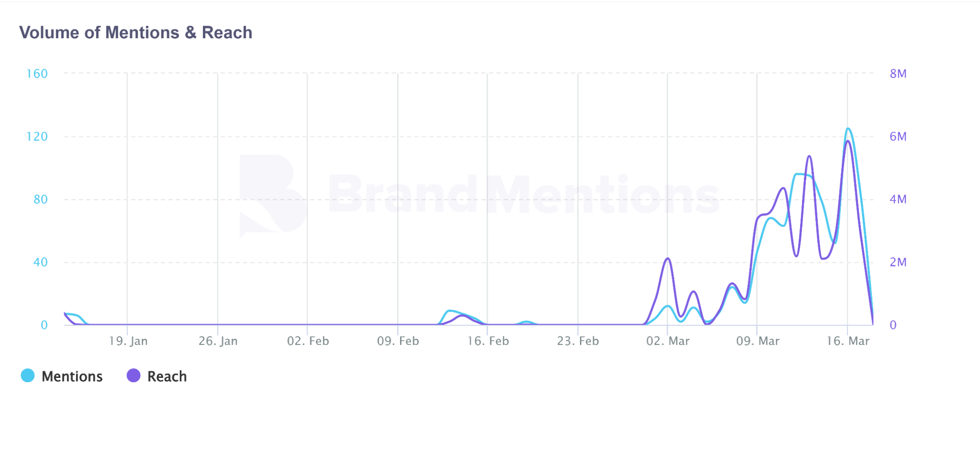Click the 120 mentions axis label

point(37,137)
